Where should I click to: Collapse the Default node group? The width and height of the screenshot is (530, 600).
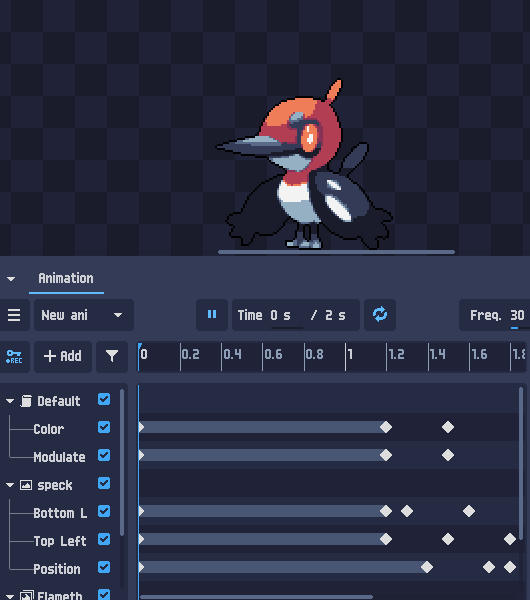pyautogui.click(x=10, y=401)
